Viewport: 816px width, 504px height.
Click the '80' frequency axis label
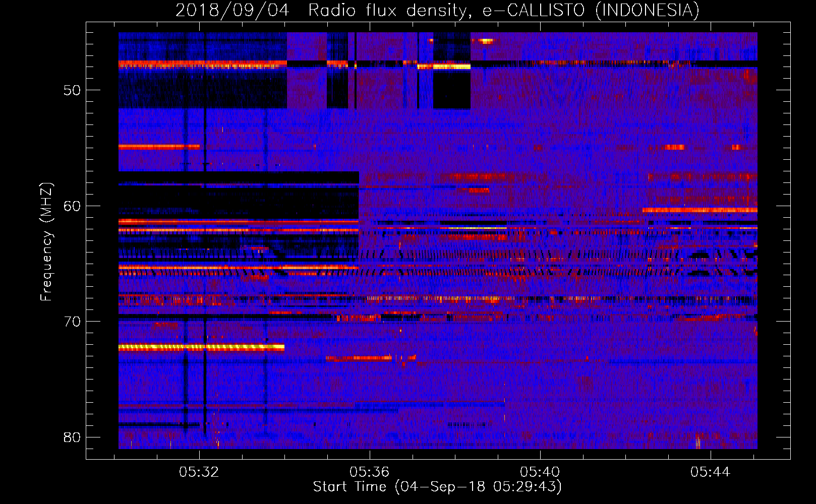pyautogui.click(x=72, y=437)
